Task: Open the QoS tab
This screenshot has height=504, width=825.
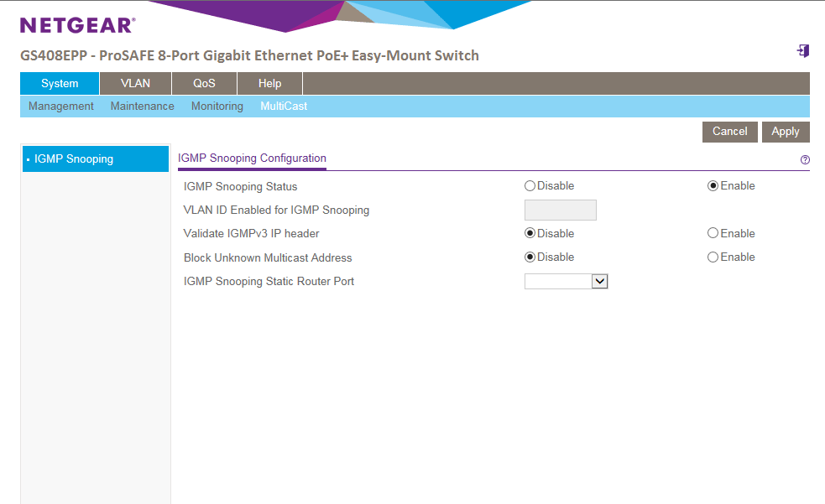Action: click(204, 84)
